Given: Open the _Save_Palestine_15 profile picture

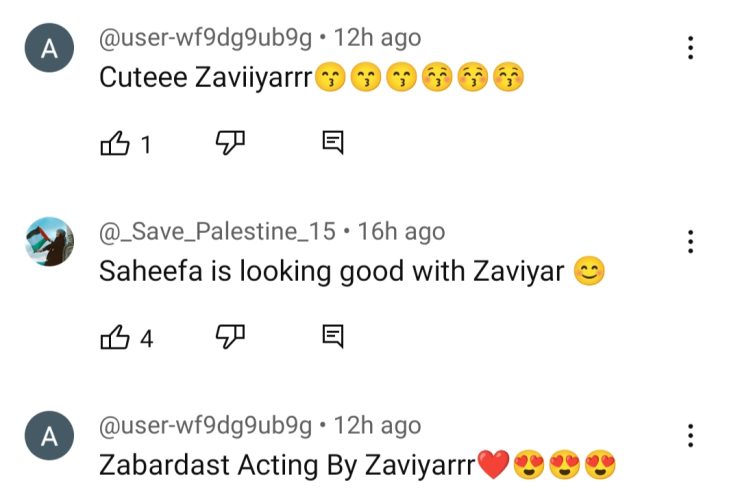Looking at the screenshot, I should click(49, 242).
